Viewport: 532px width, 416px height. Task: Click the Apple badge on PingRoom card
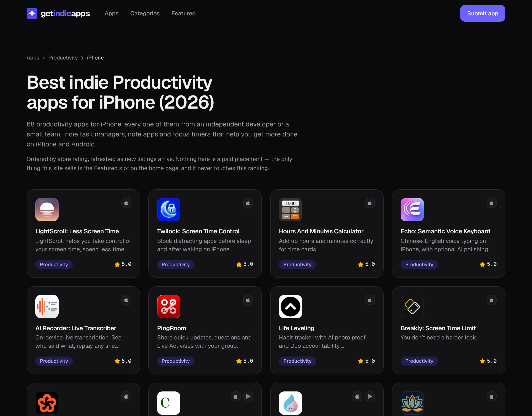tap(248, 300)
